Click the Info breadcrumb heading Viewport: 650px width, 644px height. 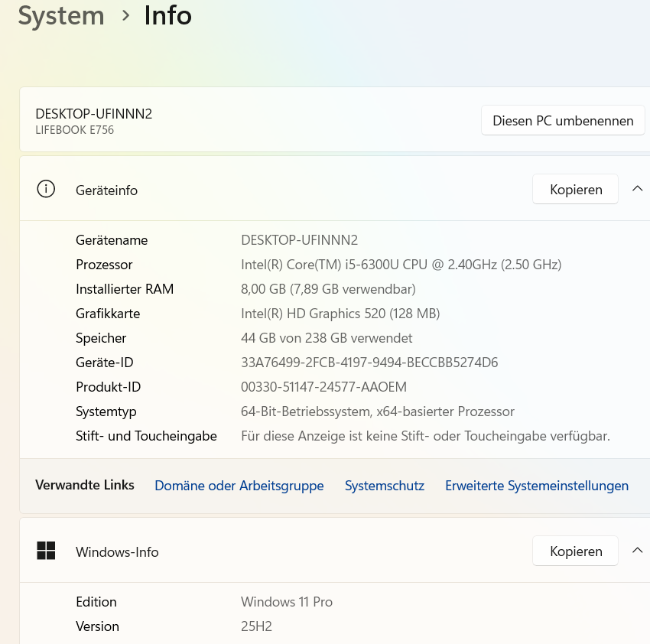coord(168,16)
